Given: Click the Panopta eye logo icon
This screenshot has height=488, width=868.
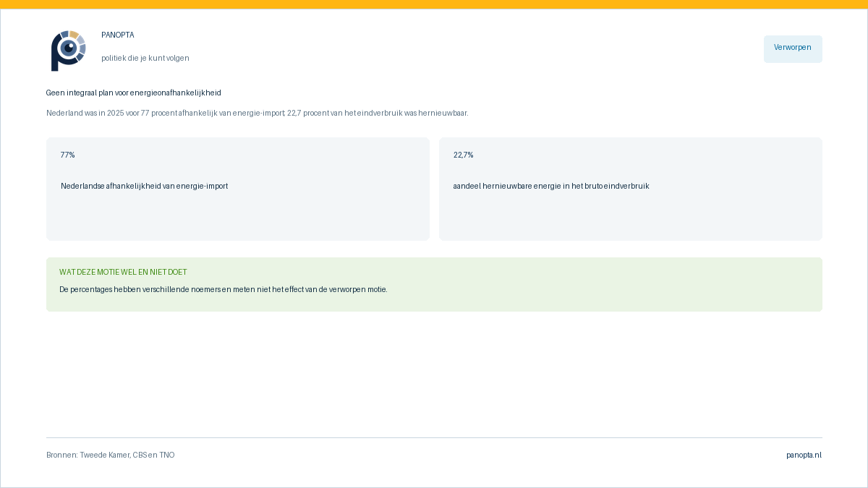Looking at the screenshot, I should click(69, 51).
